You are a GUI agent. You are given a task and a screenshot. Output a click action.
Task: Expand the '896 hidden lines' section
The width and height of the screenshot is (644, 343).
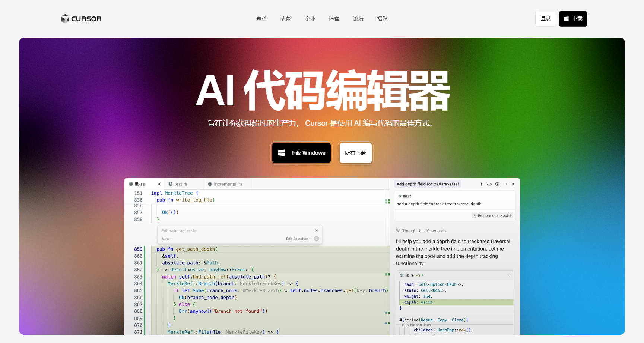tap(416, 325)
